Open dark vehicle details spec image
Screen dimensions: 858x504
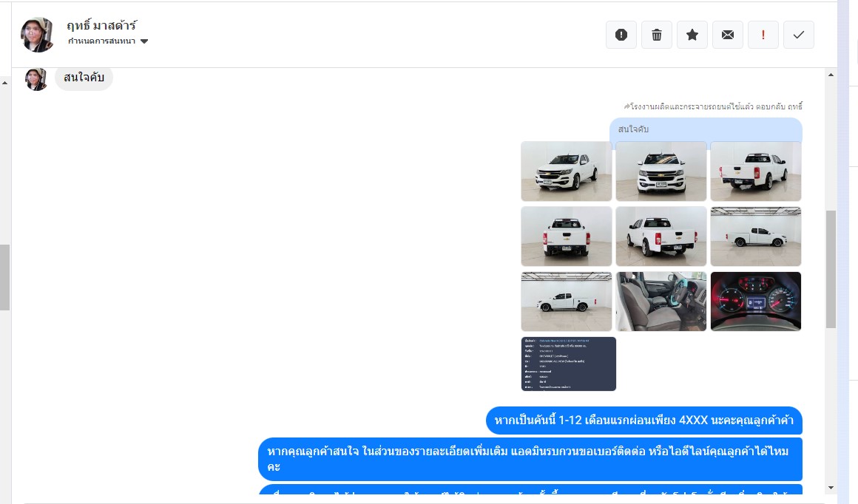pos(569,364)
